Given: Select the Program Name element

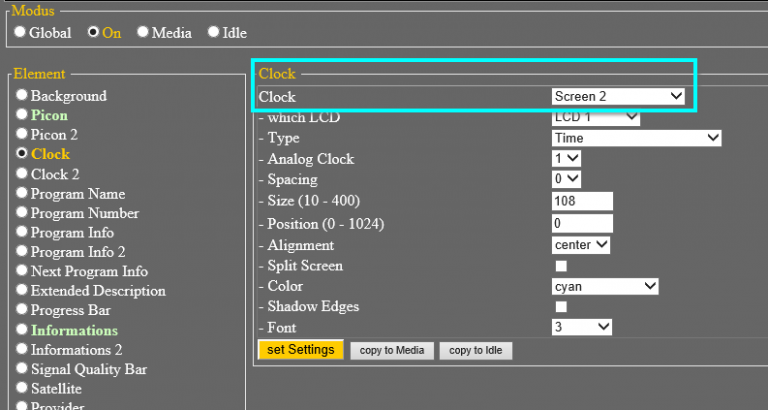Looking at the screenshot, I should 22,194.
